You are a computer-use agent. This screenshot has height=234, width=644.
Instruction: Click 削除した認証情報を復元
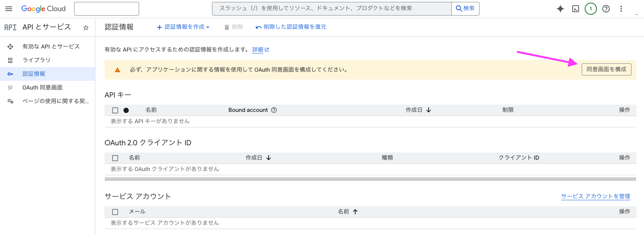tap(291, 27)
